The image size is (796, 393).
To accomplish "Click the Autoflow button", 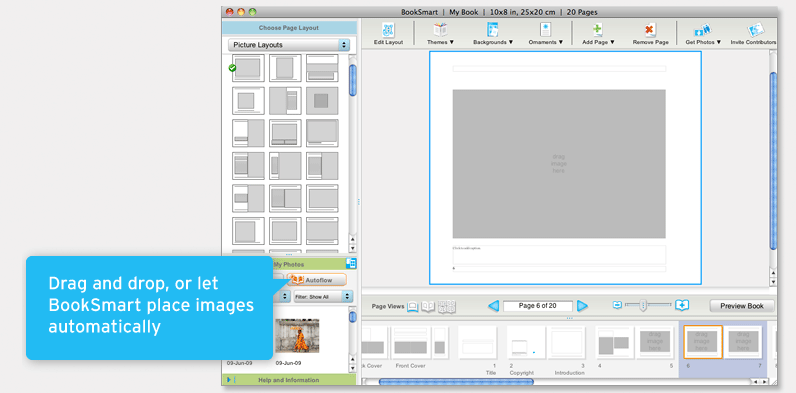I will click(317, 279).
